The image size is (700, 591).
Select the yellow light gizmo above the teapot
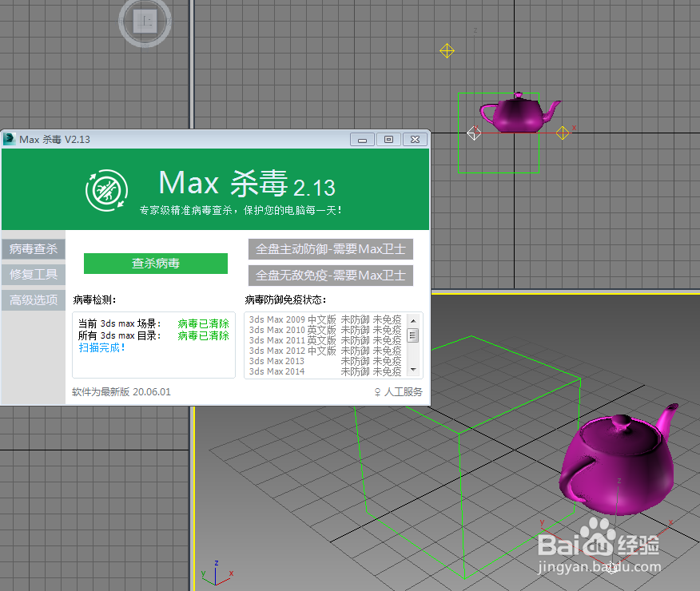click(x=447, y=50)
